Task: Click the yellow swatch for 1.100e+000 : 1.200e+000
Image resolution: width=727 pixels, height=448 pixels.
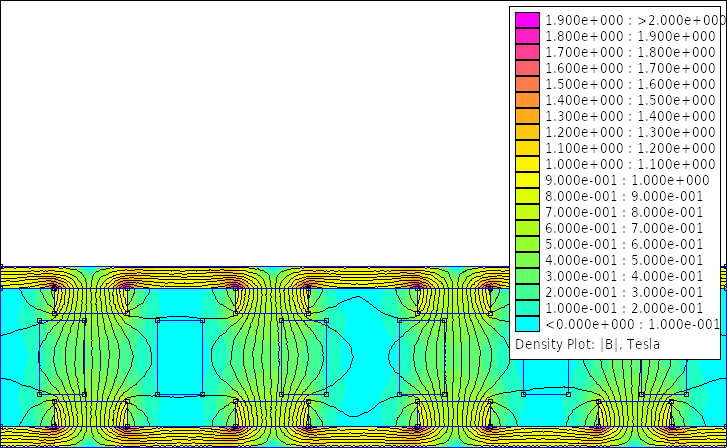Action: (x=527, y=148)
